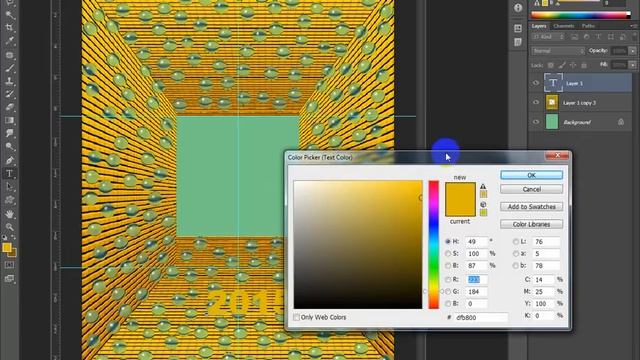Select the Gradient tool
The height and width of the screenshot is (360, 640).
tap(9, 120)
